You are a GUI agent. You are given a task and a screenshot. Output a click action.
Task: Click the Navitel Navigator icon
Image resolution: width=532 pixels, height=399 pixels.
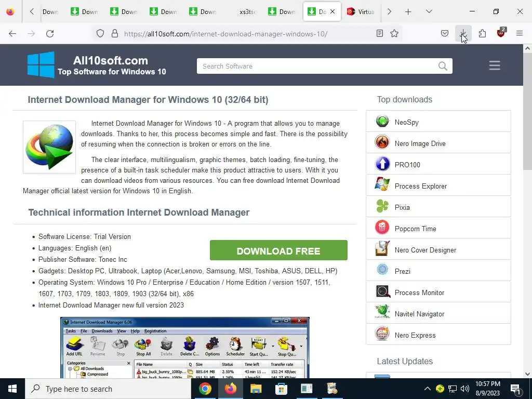pyautogui.click(x=382, y=312)
